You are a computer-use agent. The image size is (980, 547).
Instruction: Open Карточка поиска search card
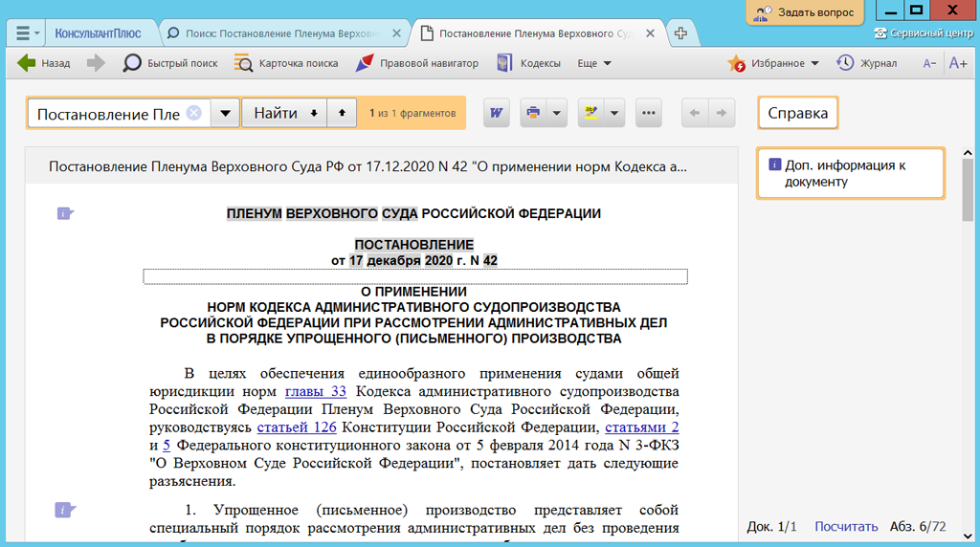[x=286, y=63]
